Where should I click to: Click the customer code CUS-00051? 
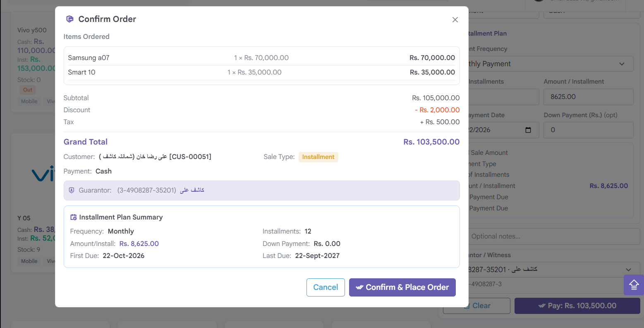190,157
